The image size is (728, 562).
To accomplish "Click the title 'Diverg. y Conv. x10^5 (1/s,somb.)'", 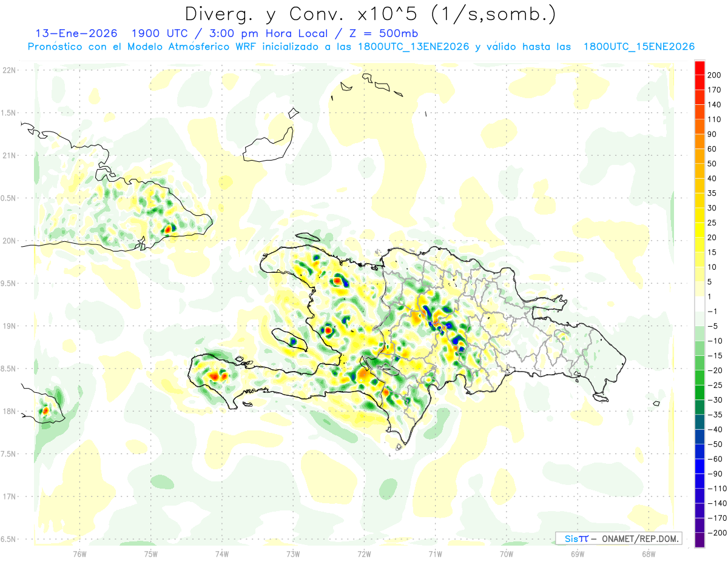I will coord(370,13).
